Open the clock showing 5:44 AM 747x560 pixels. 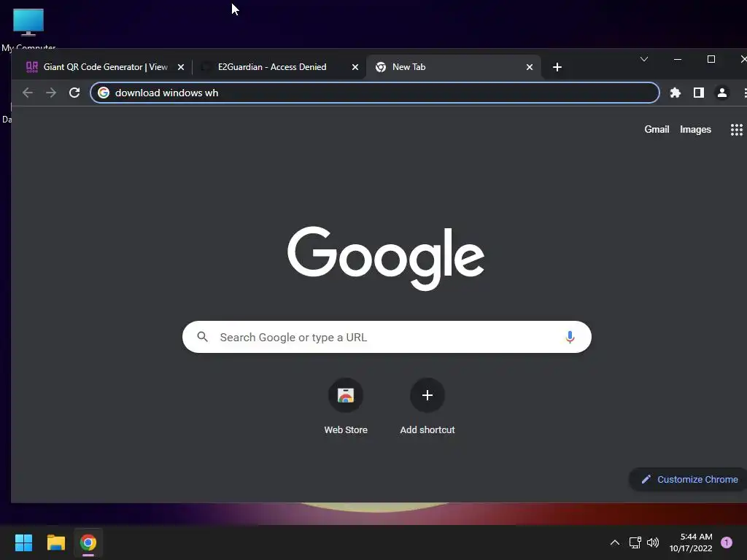[691, 542]
